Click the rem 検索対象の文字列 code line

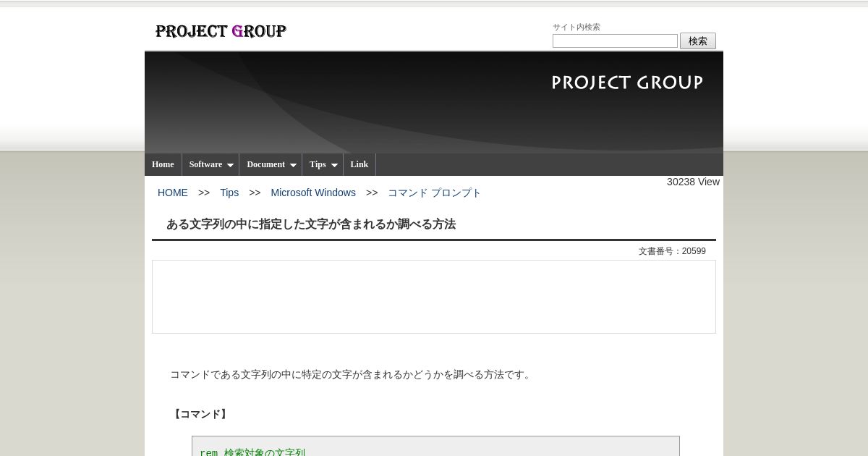[x=252, y=452]
